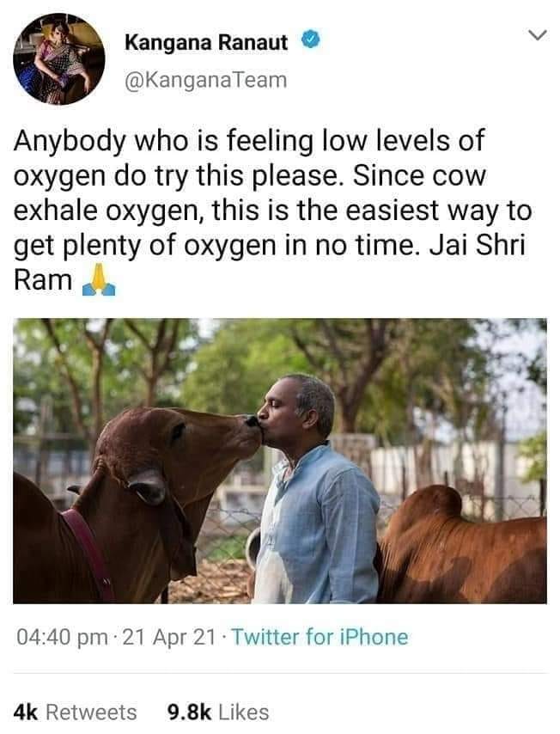Click the blue verified badge icon
560x734 pixels.
coord(310,40)
